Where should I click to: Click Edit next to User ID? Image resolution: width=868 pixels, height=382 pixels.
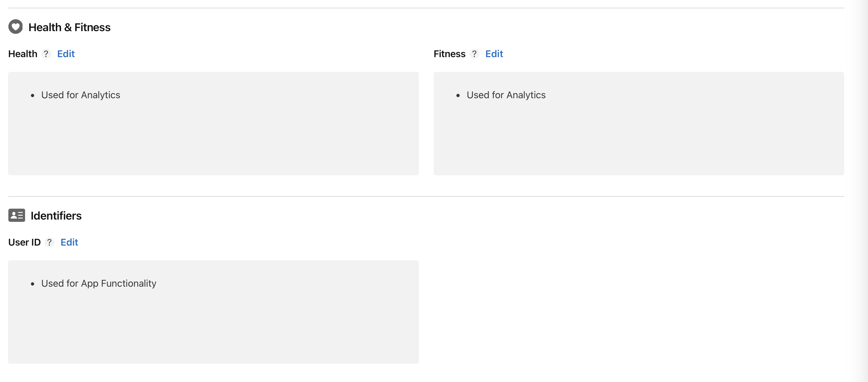coord(69,242)
